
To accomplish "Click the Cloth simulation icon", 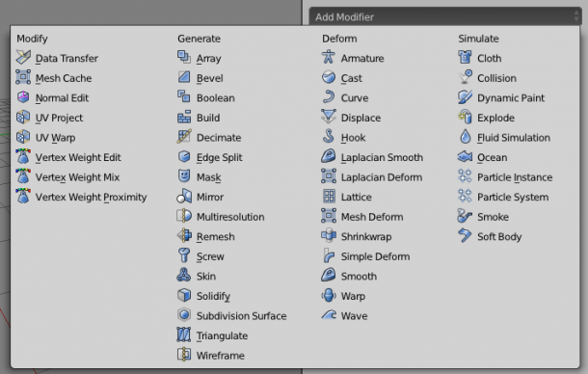I will tap(465, 58).
